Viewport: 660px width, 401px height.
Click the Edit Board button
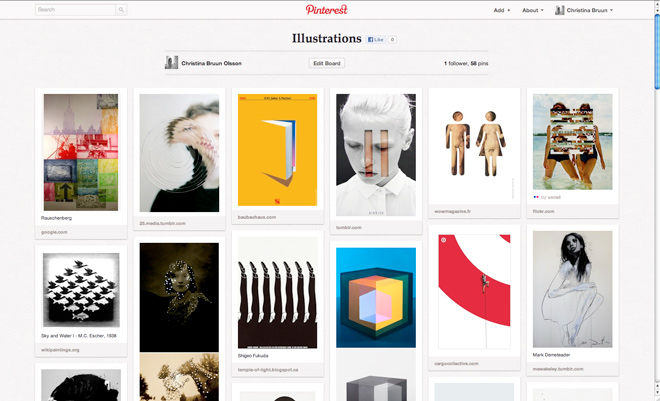coord(326,63)
